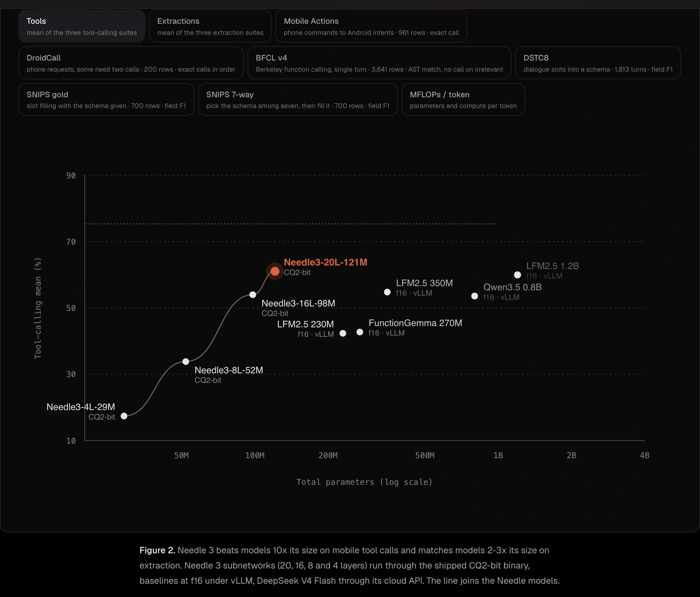Click the Needle3-8L-52M data point dot
The image size is (700, 597).
(186, 361)
